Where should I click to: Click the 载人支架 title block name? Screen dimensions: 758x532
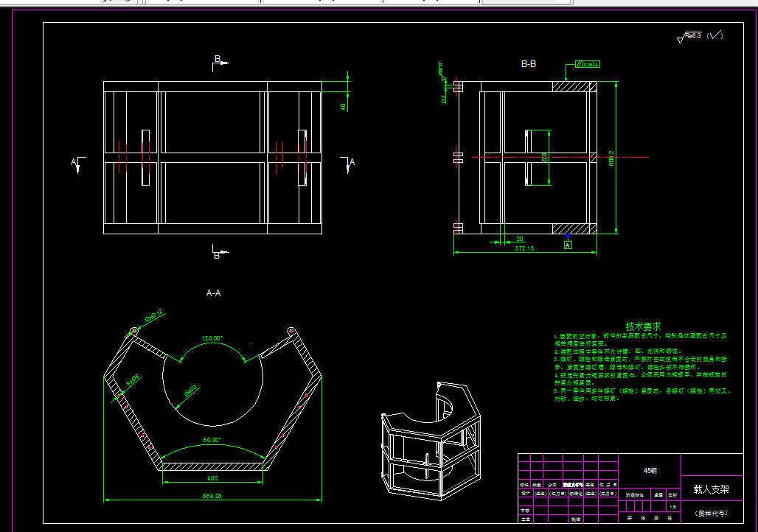[711, 489]
